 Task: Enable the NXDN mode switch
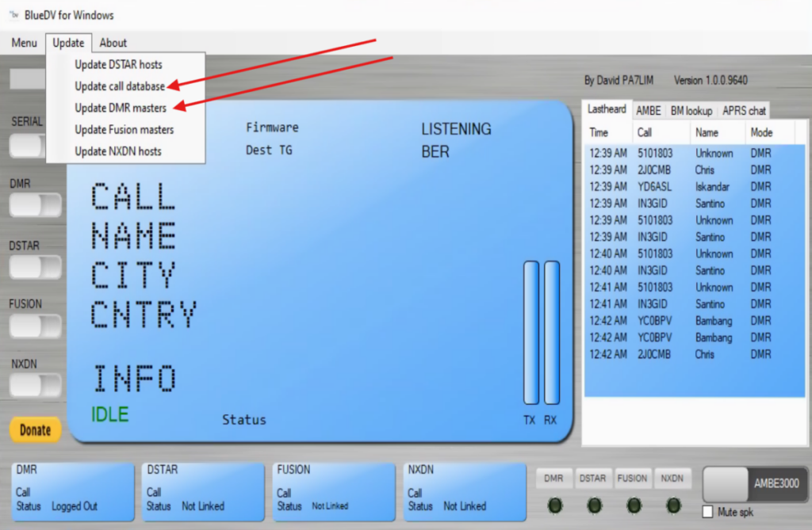tap(35, 385)
